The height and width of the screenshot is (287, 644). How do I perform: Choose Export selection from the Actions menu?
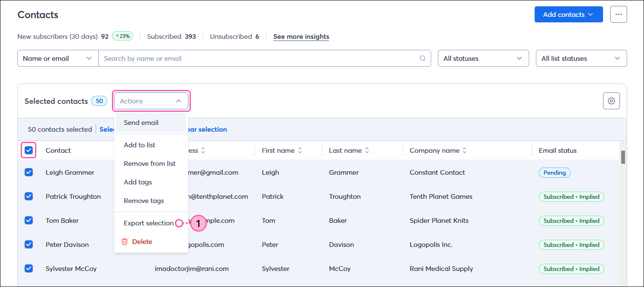149,222
